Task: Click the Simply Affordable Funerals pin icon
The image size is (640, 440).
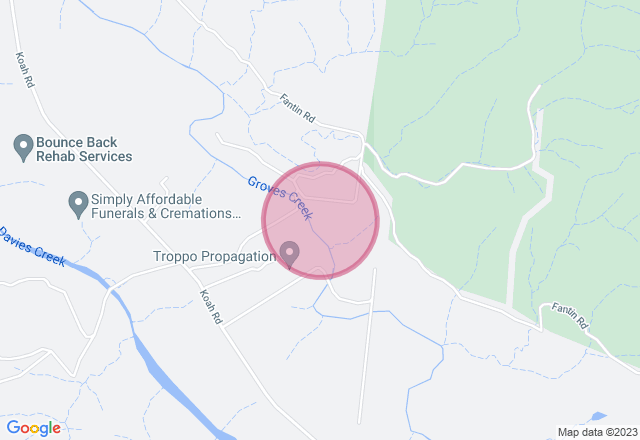Action: click(x=78, y=205)
